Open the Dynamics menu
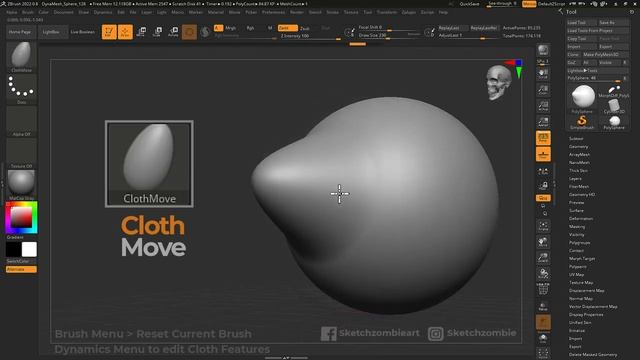Image resolution: width=640 pixels, height=360 pixels. (x=103, y=12)
